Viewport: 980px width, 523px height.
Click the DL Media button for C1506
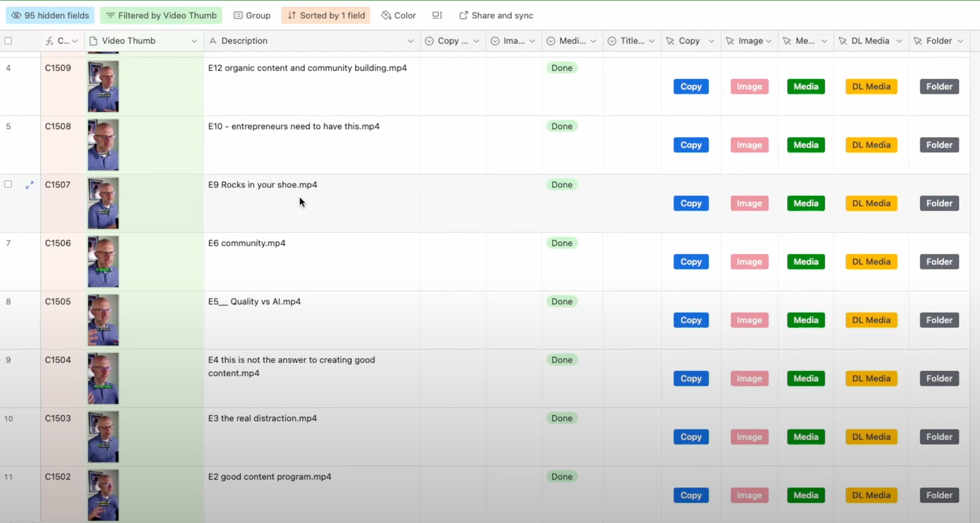(x=871, y=261)
